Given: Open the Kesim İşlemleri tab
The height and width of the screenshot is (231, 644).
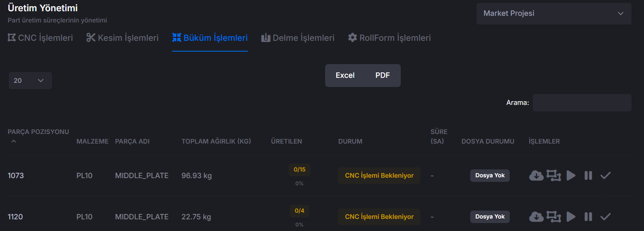Looking at the screenshot, I should coord(122,38).
